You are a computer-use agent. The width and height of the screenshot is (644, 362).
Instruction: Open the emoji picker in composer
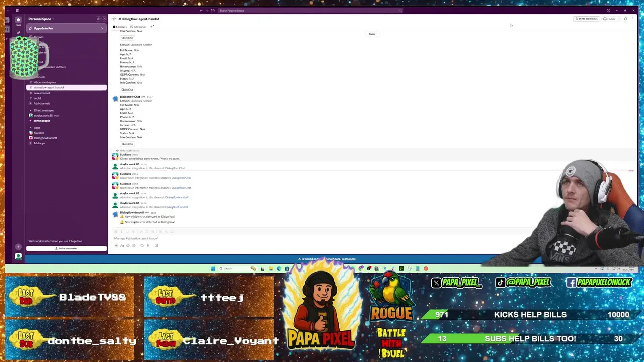coord(128,245)
